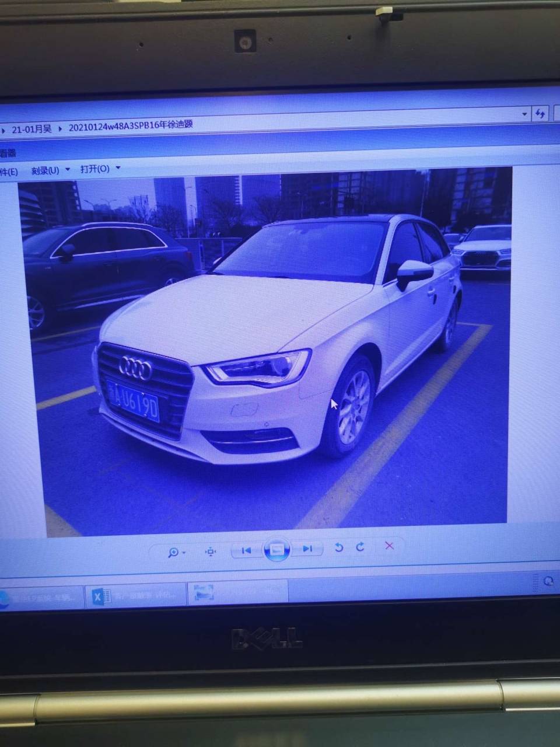Expand the 刻录(U) dropdown arrow
Screen dimensions: 560x747
[68, 169]
